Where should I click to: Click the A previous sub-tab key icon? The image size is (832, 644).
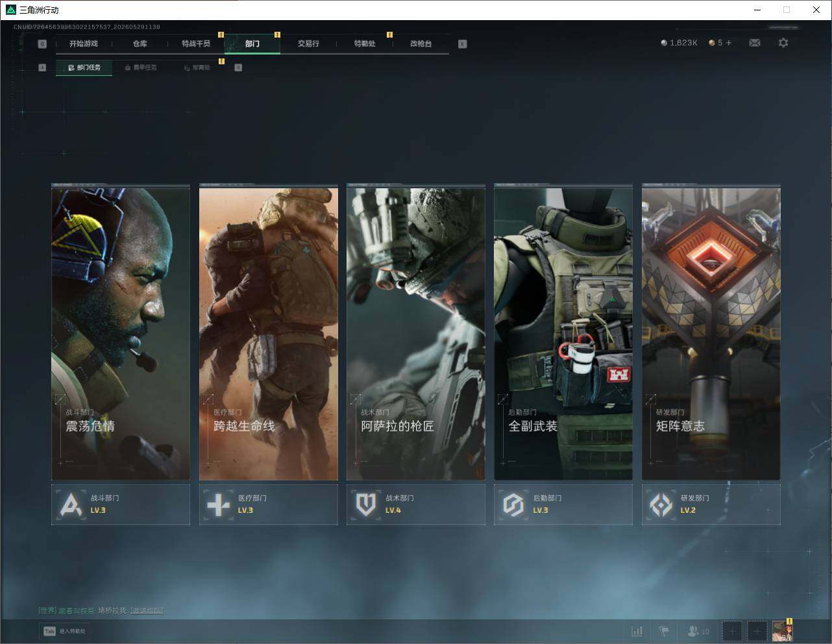click(x=42, y=68)
